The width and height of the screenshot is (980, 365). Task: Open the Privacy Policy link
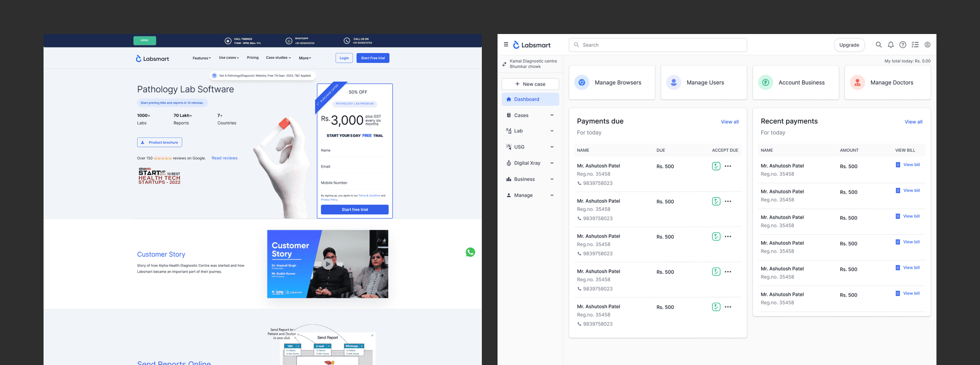[x=329, y=200]
